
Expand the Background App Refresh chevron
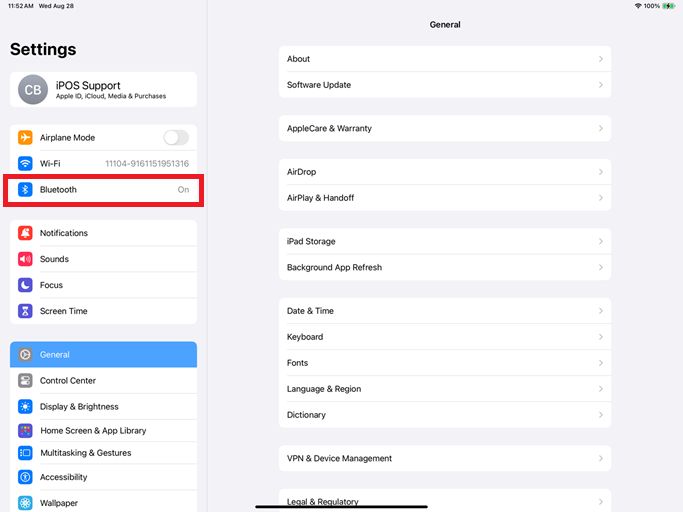click(601, 267)
